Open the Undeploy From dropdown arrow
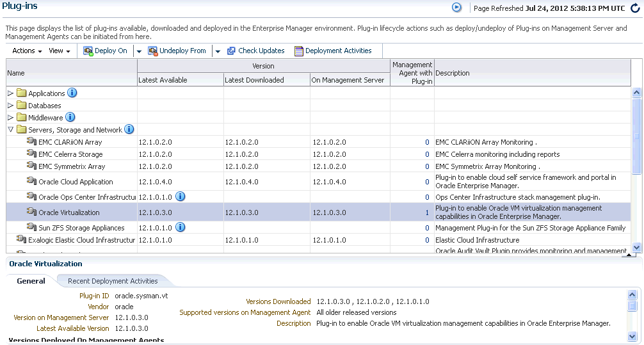The height and width of the screenshot is (345, 644). 218,51
